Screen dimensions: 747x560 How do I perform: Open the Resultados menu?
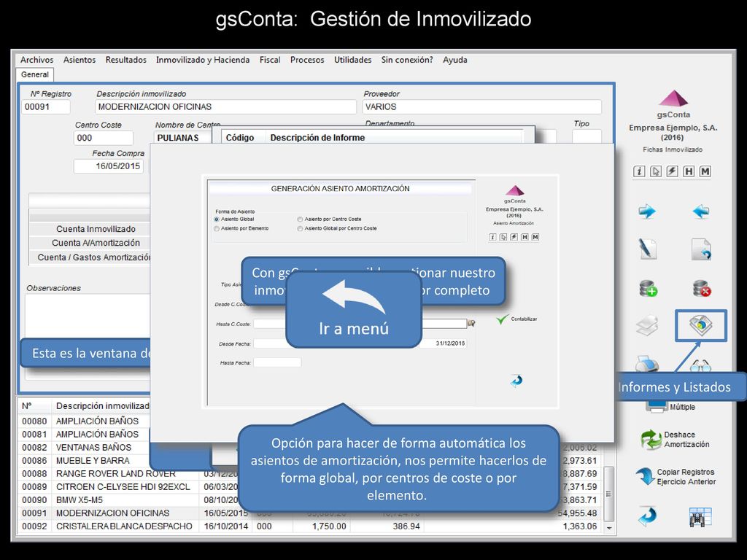(125, 60)
